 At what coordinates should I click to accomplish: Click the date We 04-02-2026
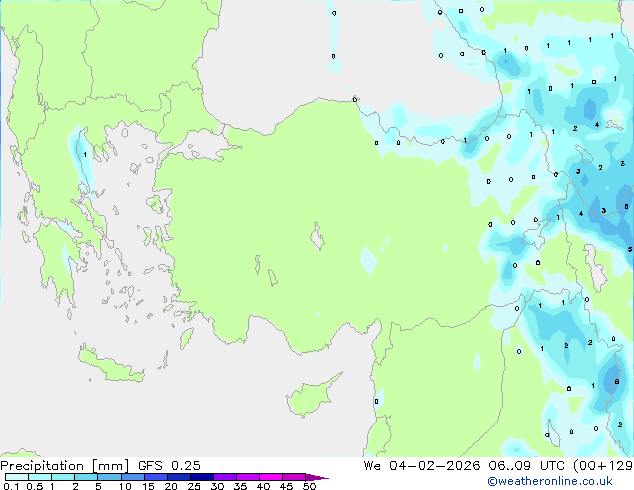pyautogui.click(x=422, y=466)
